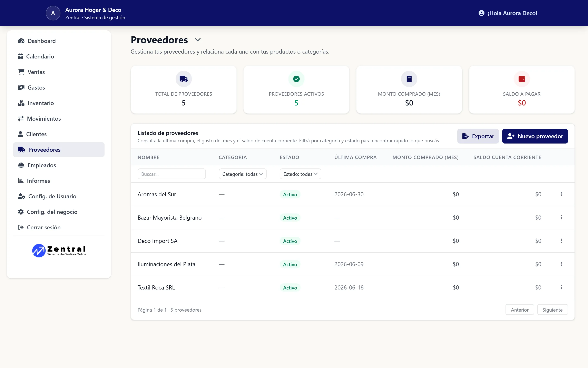Select Cerrar sesión to log out

click(59, 227)
